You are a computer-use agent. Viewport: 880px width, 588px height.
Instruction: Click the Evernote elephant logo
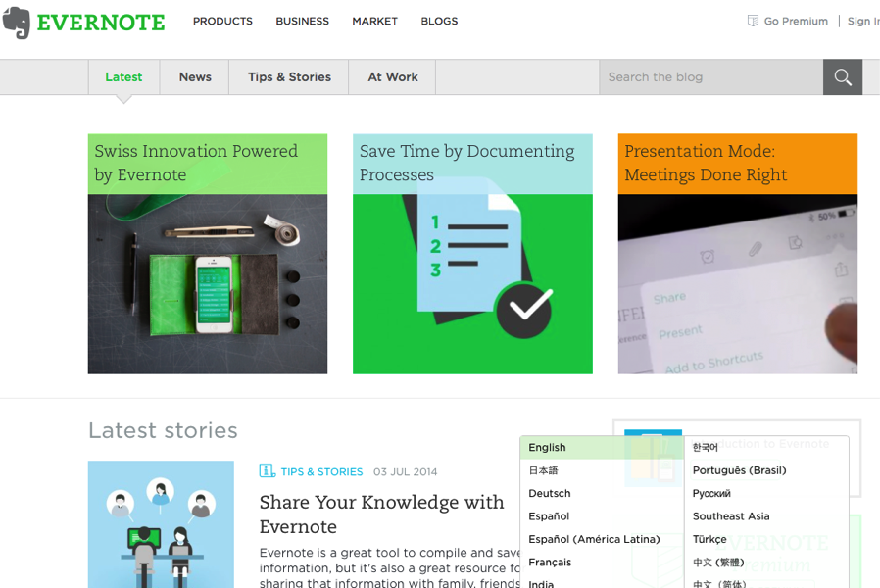coord(17,23)
